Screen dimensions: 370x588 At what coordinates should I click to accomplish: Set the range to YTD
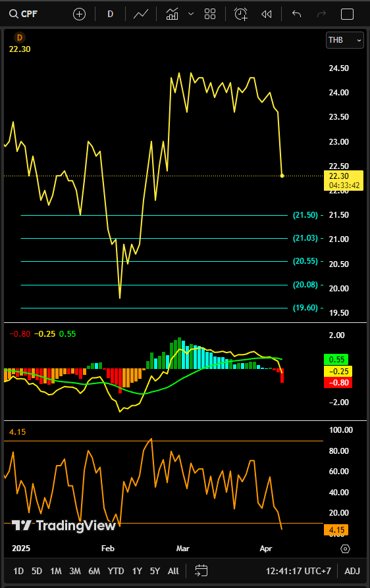click(x=116, y=571)
